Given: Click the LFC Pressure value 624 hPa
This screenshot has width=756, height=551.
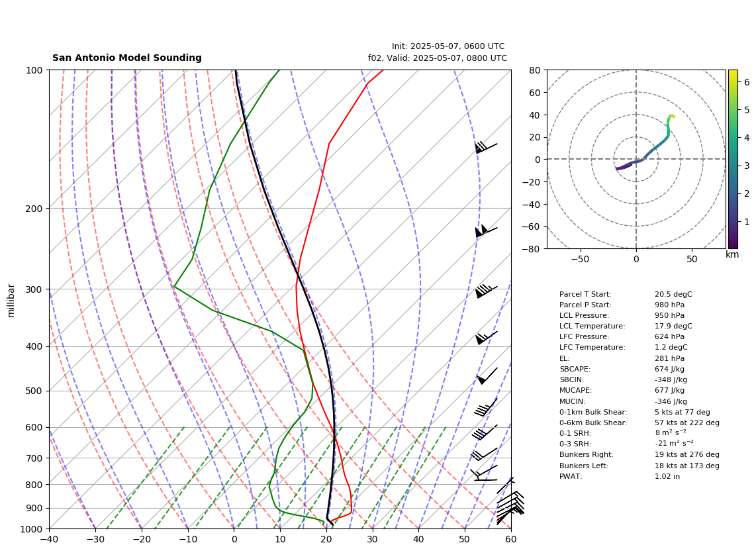Looking at the screenshot, I should (x=669, y=337).
